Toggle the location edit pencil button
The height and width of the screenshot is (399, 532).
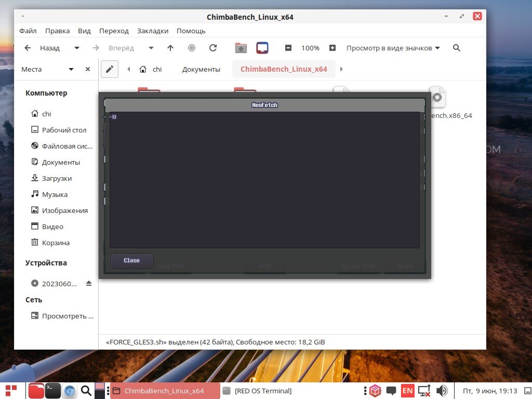(x=110, y=69)
